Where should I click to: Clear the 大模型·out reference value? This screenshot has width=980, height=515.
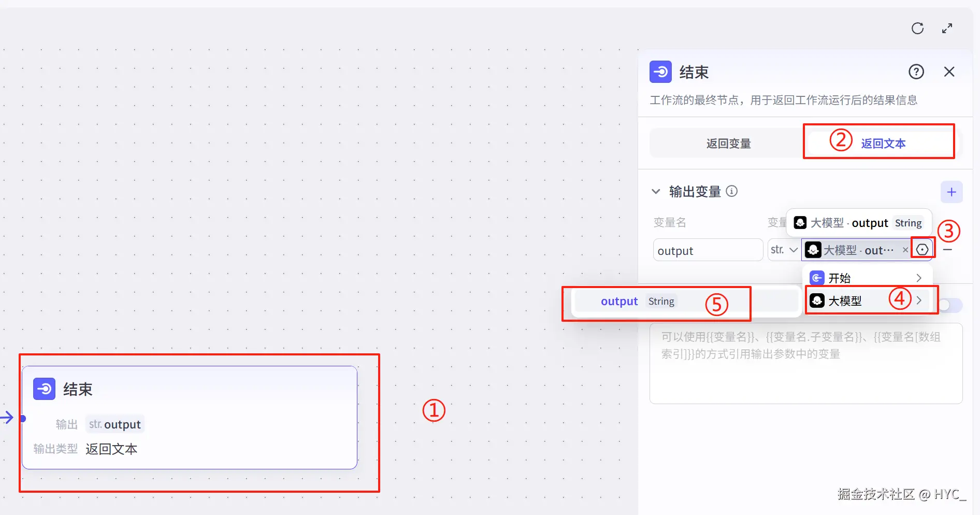pyautogui.click(x=905, y=250)
